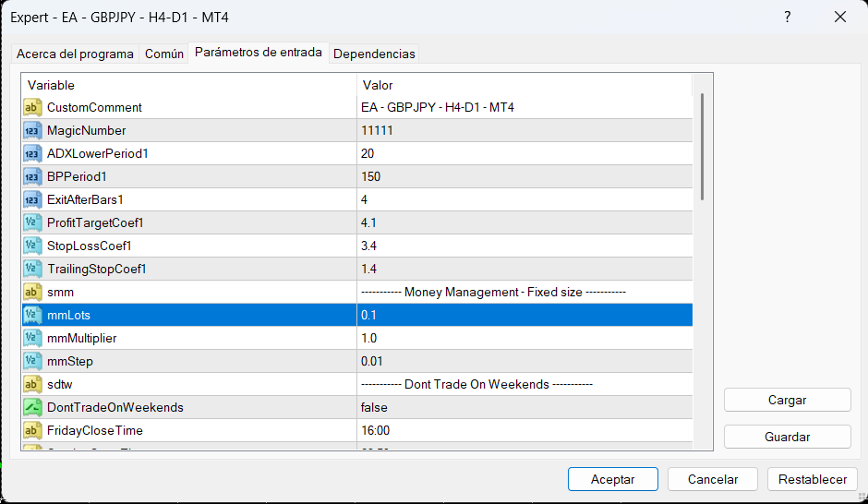
Task: Click the boolean icon beside DontTradeOnWeekends
Action: point(32,408)
